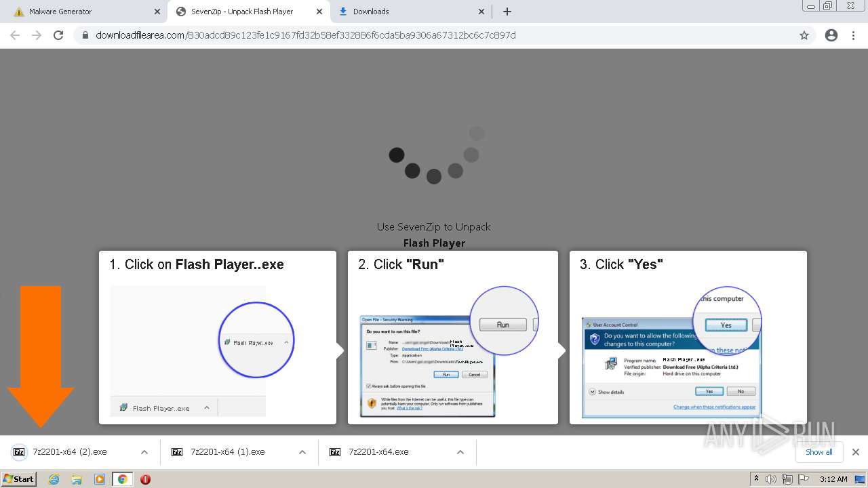Launch Internet Explorer from taskbar
This screenshot has height=488, width=868.
click(x=54, y=479)
